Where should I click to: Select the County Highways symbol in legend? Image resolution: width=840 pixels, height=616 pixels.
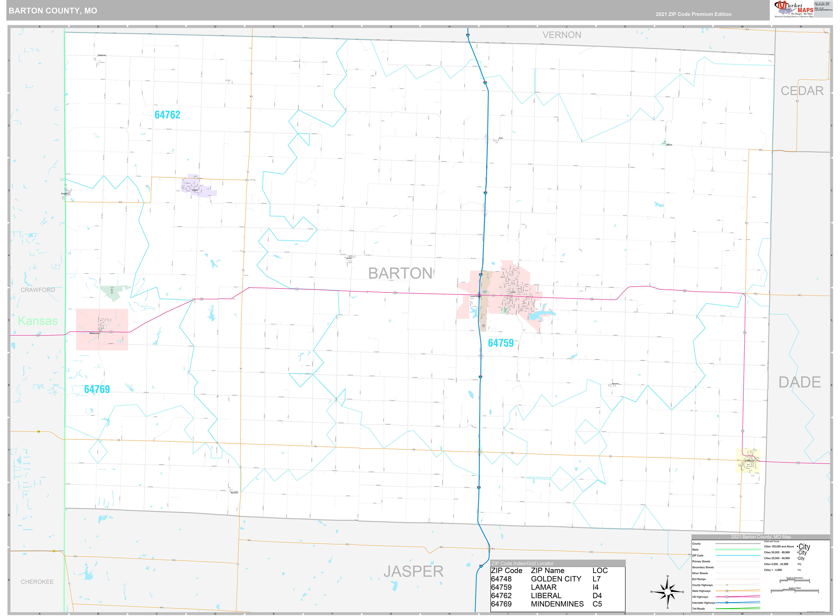(x=727, y=585)
